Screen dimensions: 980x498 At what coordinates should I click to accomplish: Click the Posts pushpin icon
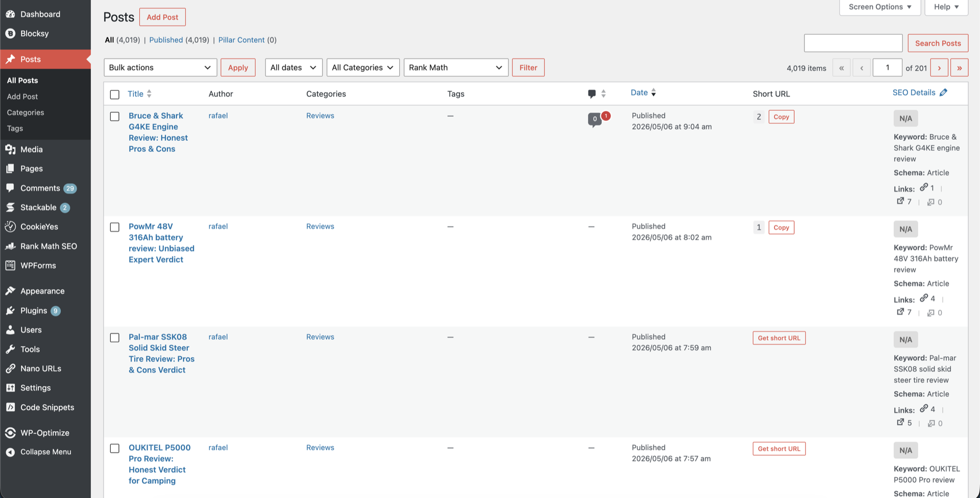(10, 59)
